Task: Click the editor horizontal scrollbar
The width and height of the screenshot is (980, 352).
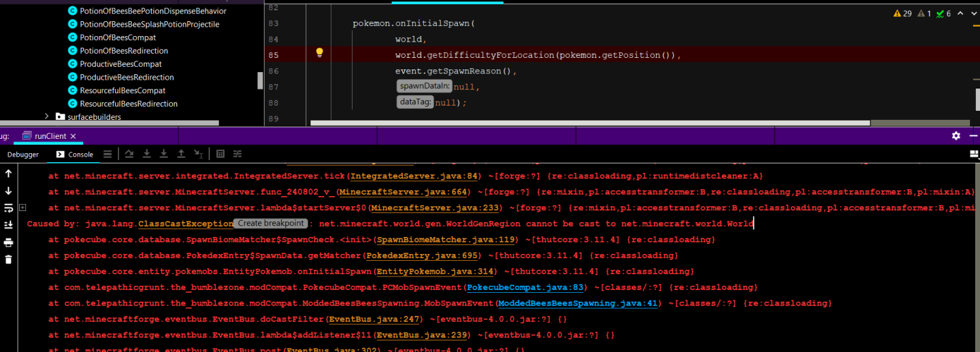Action: click(x=590, y=123)
